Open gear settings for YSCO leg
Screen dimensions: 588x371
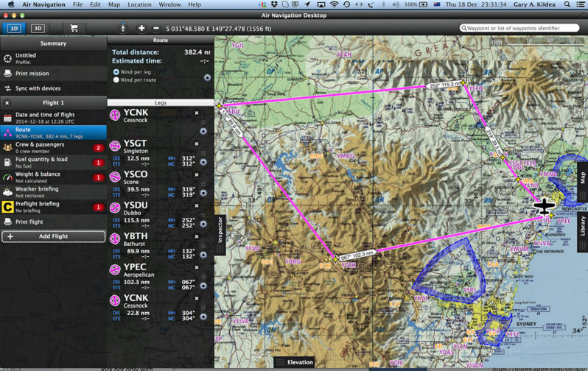203,193
